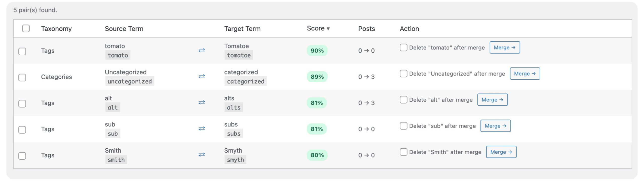
Task: Swap Uncategorized and categorized terms
Action: pos(202,76)
